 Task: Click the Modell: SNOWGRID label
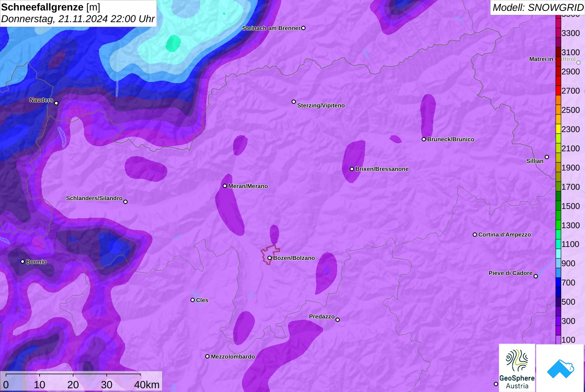[x=538, y=8]
